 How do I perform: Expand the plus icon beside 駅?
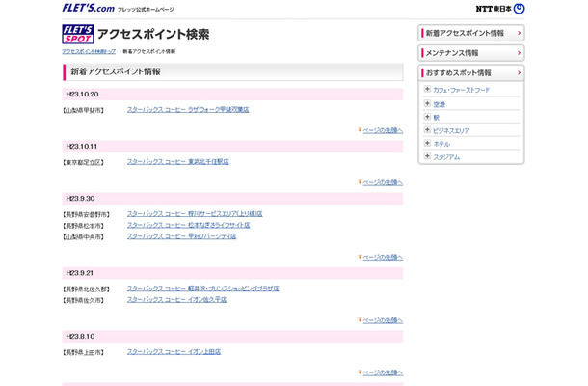427,117
